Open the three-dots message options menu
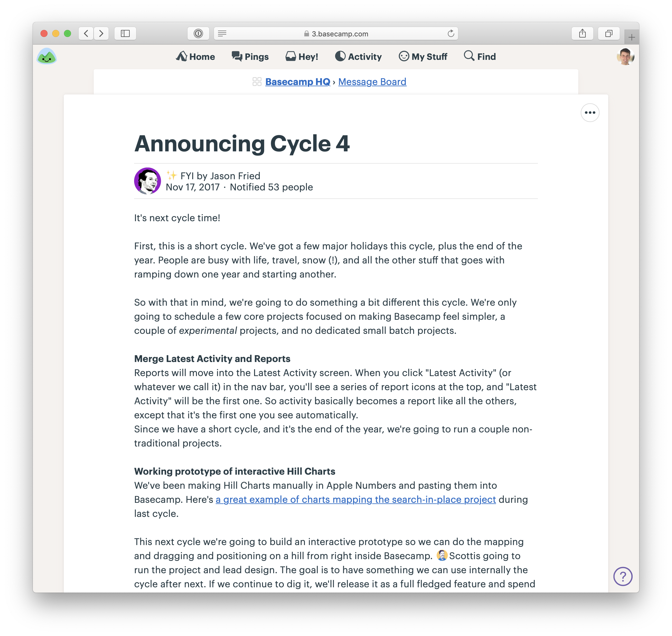672x636 pixels. tap(590, 113)
